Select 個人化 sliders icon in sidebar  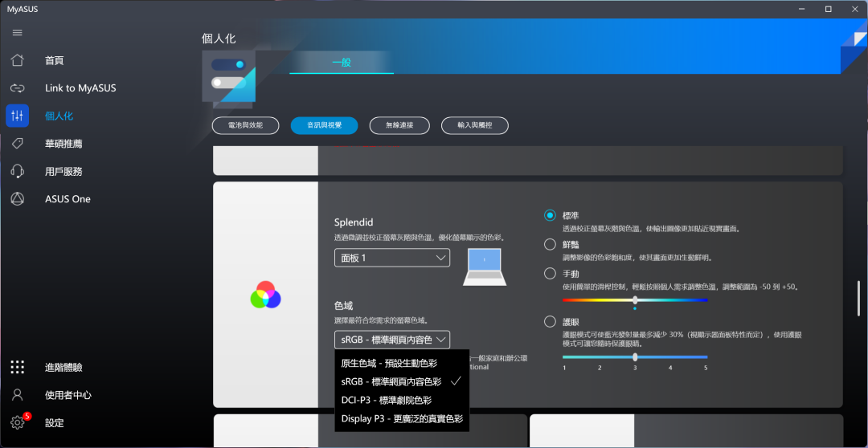[17, 116]
